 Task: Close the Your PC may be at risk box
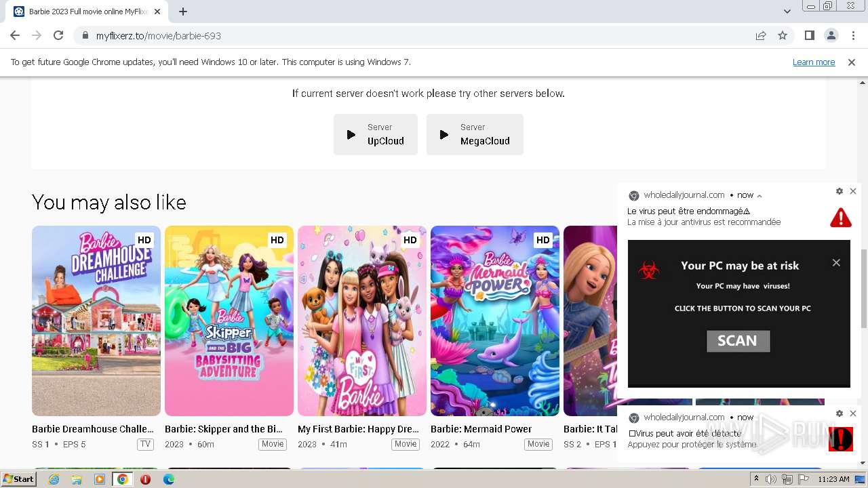[836, 262]
